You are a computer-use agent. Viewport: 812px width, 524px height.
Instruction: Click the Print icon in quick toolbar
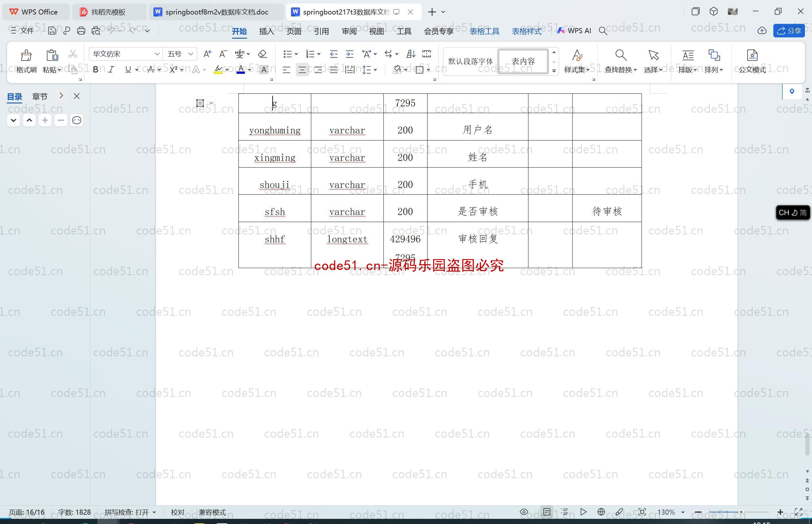tap(81, 31)
